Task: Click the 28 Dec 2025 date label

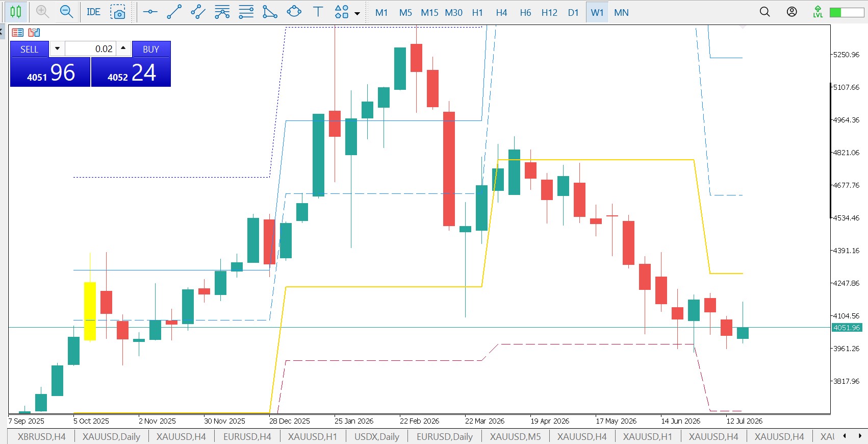Action: [x=290, y=421]
